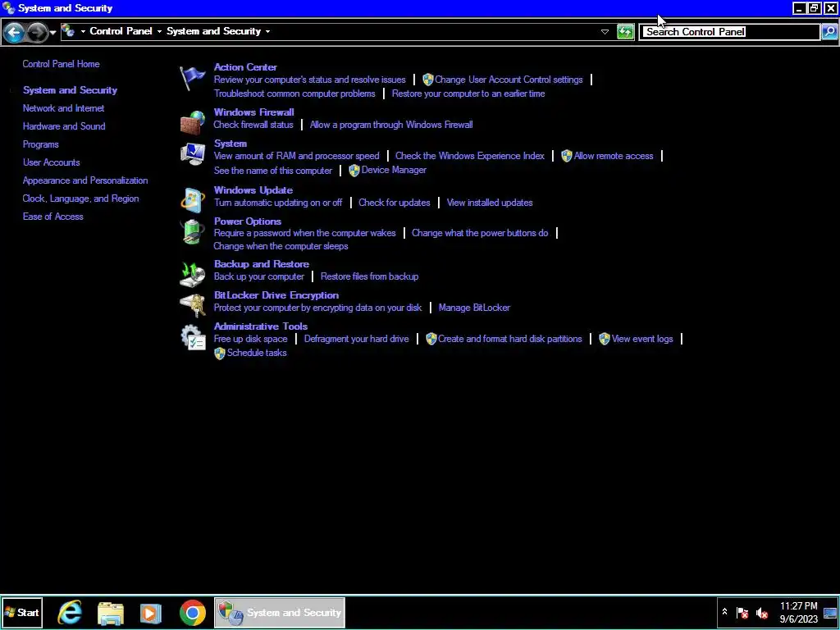The width and height of the screenshot is (840, 630).
Task: Click the Power Options battery icon
Action: tap(192, 231)
